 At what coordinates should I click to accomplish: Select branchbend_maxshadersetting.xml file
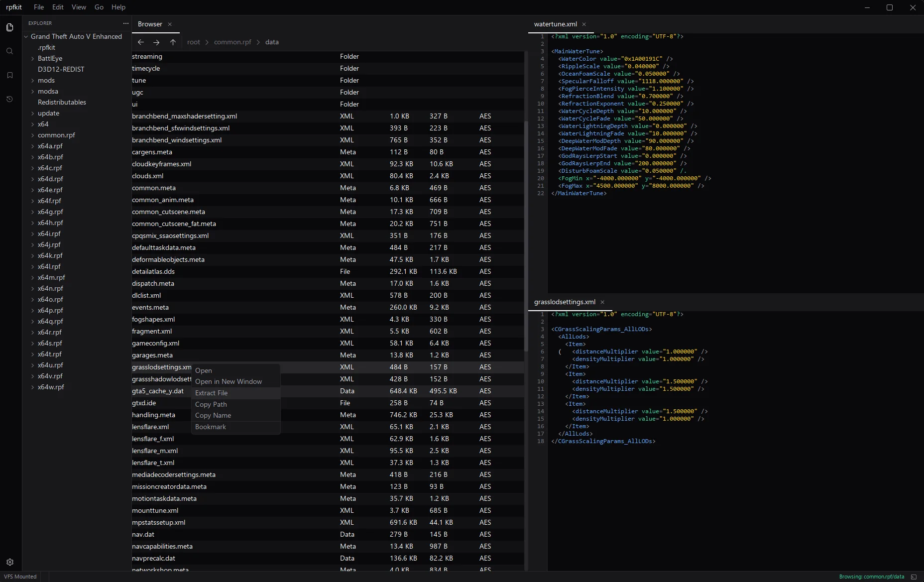pos(328,116)
